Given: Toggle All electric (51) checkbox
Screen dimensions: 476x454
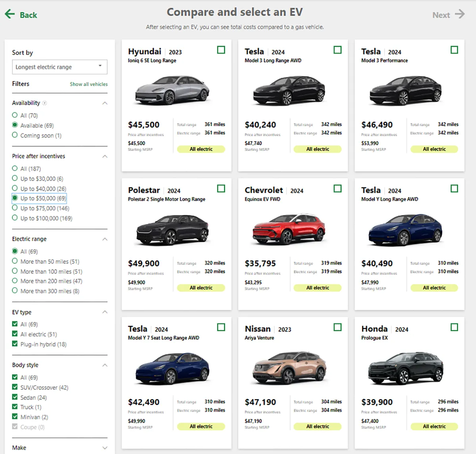Looking at the screenshot, I should [15, 334].
